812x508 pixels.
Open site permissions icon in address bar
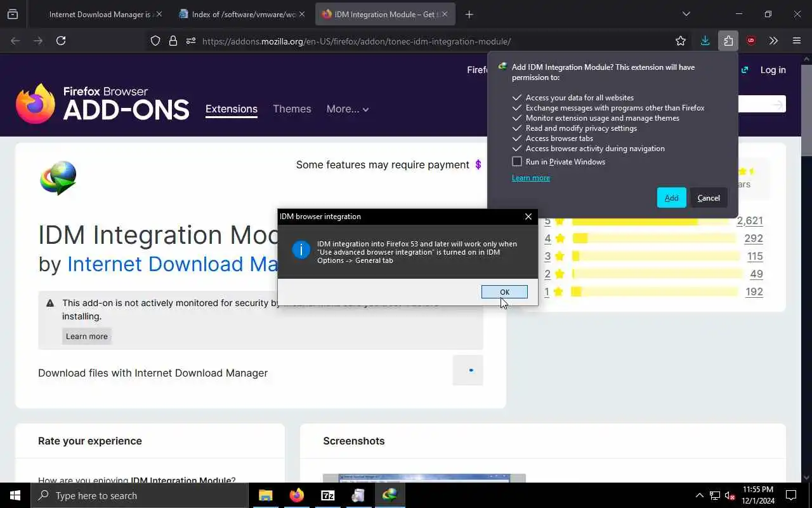(x=191, y=41)
